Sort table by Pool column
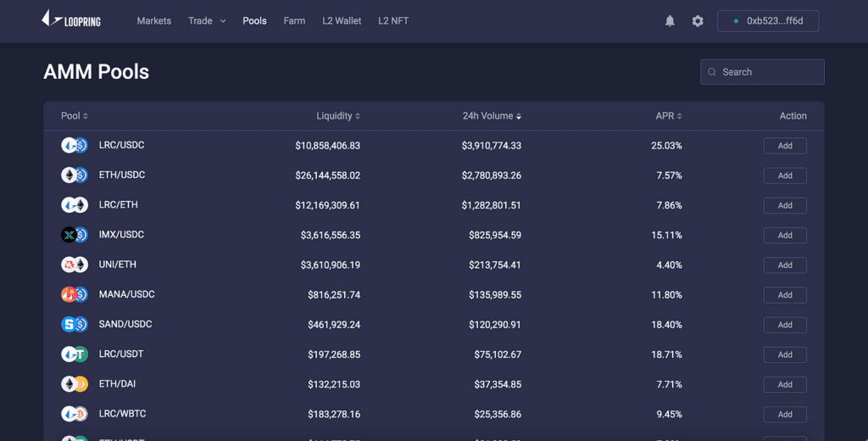The height and width of the screenshot is (441, 868). click(75, 116)
